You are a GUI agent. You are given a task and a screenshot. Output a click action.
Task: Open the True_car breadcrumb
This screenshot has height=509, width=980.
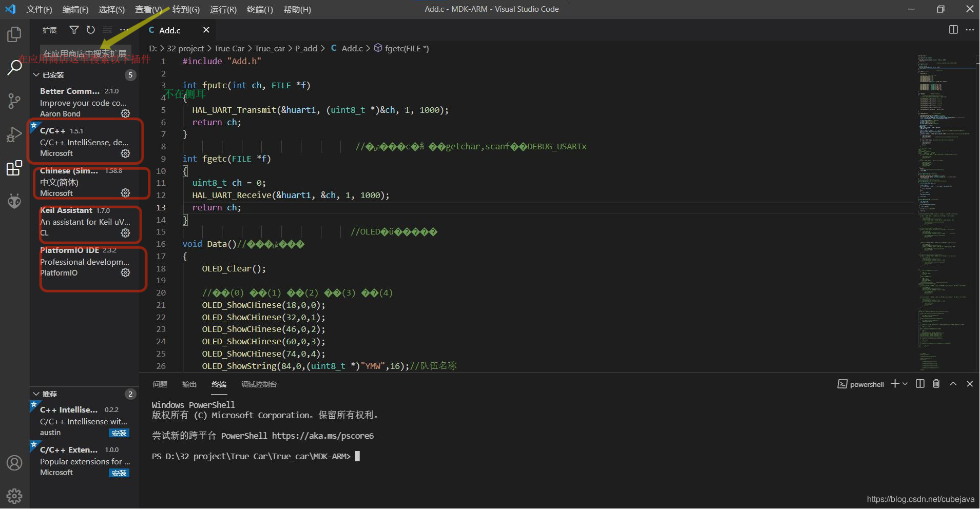coord(270,48)
